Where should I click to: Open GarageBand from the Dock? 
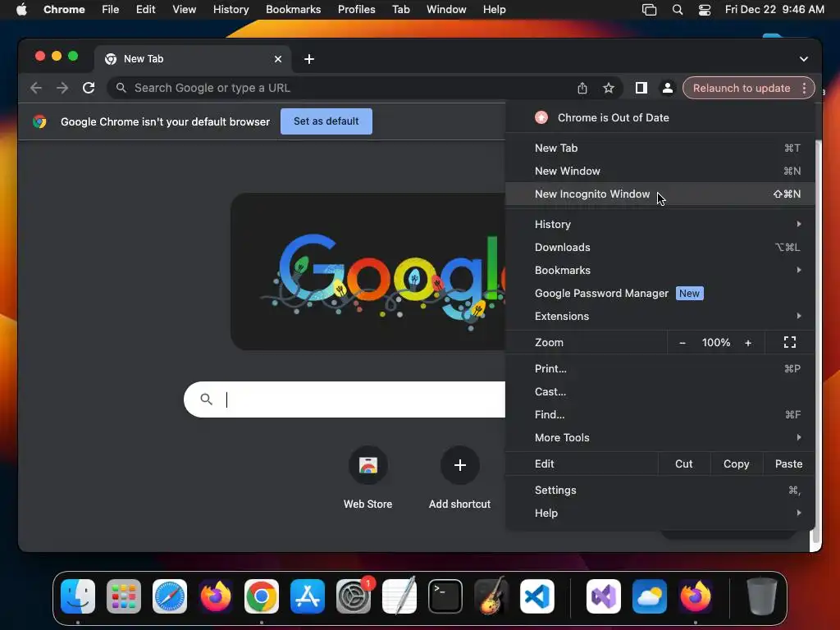(491, 596)
